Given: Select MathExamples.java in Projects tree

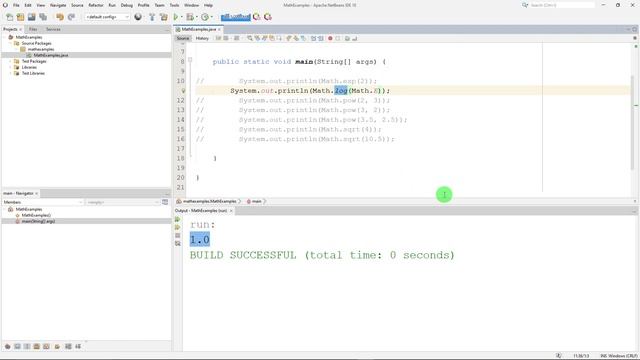Looking at the screenshot, I should (x=51, y=55).
